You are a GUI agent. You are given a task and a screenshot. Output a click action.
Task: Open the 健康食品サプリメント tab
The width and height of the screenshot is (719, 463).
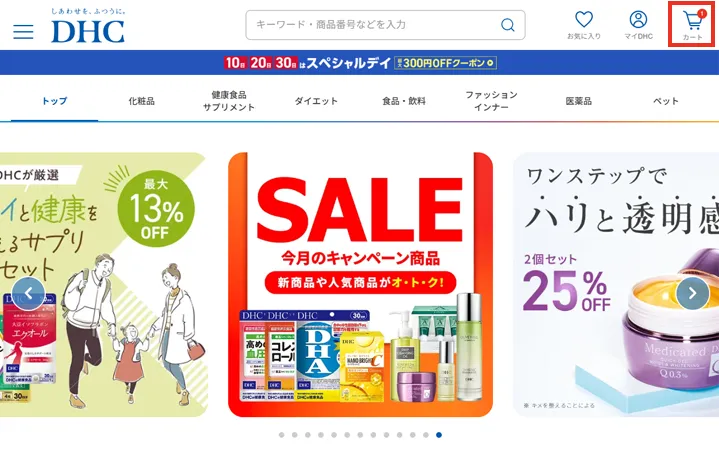coord(229,101)
